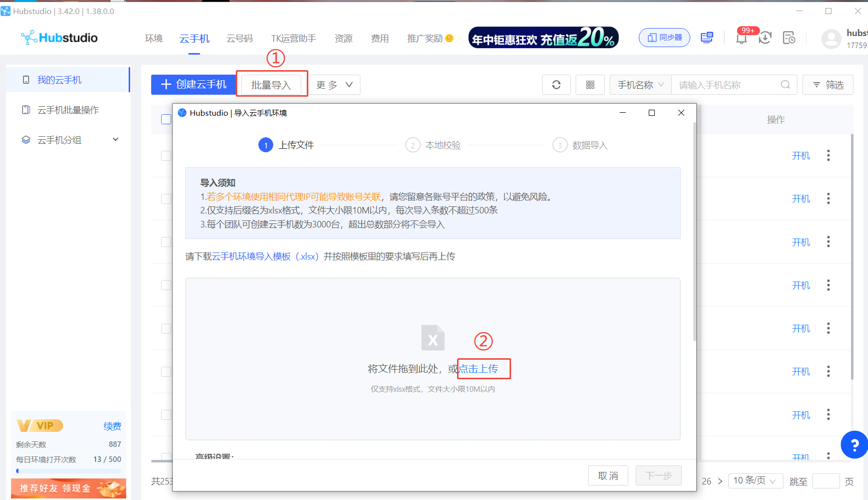Click the multi-window sync screen icon
The width and height of the screenshot is (868, 500).
707,38
